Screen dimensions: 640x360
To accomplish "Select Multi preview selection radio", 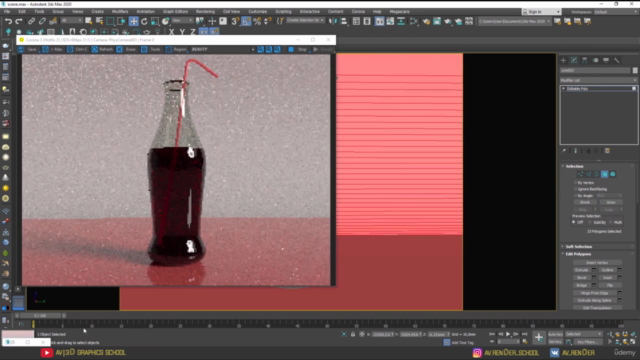I will [611, 222].
